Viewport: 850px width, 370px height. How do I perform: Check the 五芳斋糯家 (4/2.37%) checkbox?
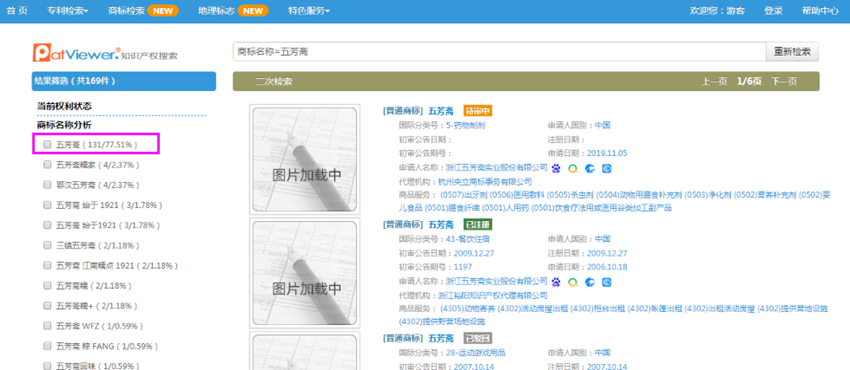(47, 165)
